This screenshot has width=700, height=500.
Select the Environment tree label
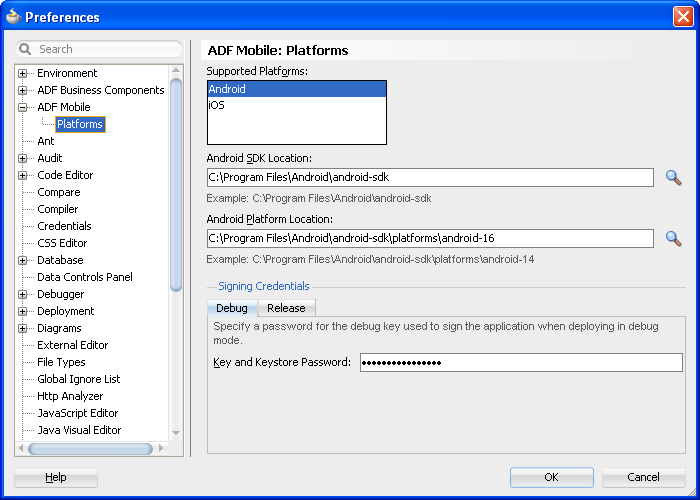point(67,73)
